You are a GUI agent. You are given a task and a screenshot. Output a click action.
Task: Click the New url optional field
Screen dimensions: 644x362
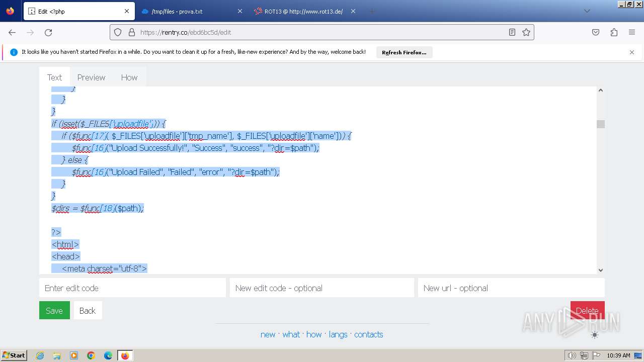point(511,288)
